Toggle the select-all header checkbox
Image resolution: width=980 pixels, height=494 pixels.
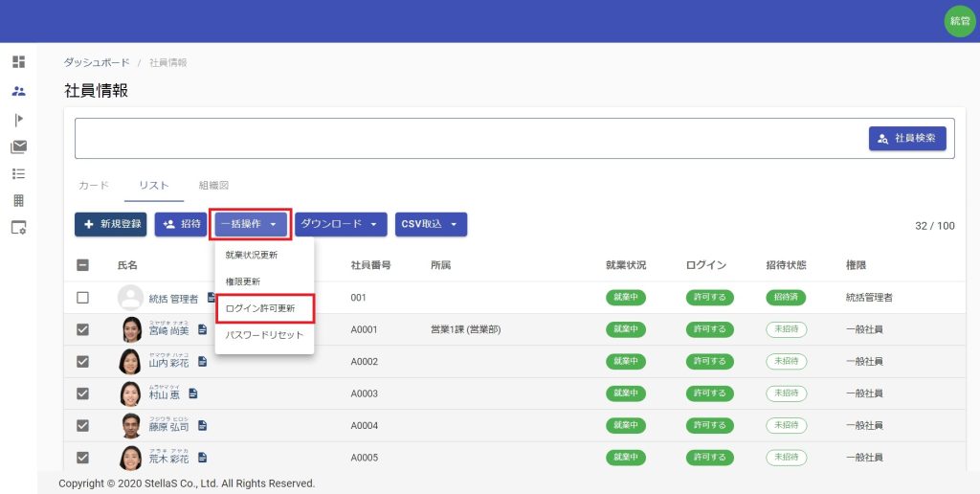tap(83, 265)
